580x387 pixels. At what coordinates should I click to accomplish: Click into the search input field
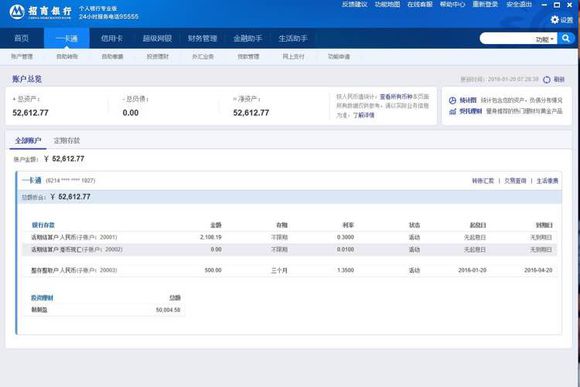pos(508,38)
